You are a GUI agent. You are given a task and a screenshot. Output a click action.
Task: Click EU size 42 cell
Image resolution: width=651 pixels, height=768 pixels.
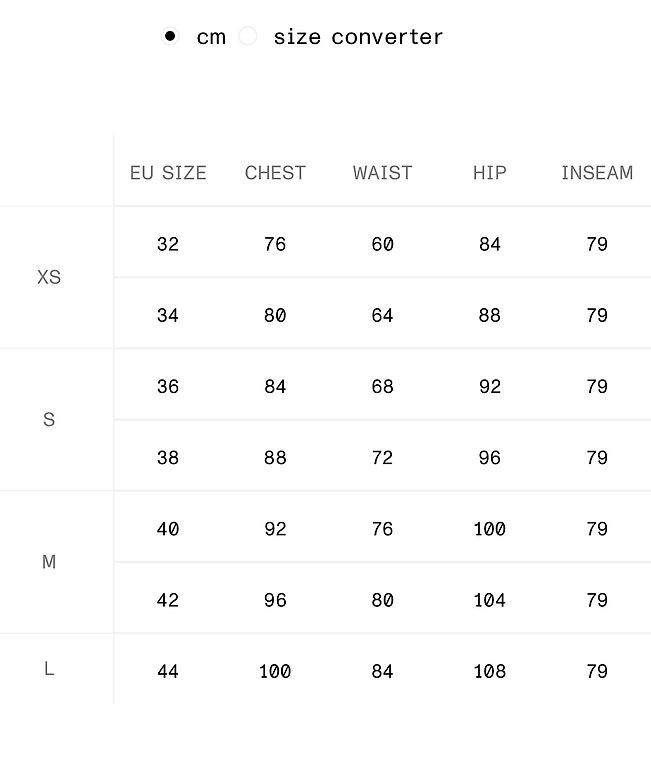click(168, 600)
